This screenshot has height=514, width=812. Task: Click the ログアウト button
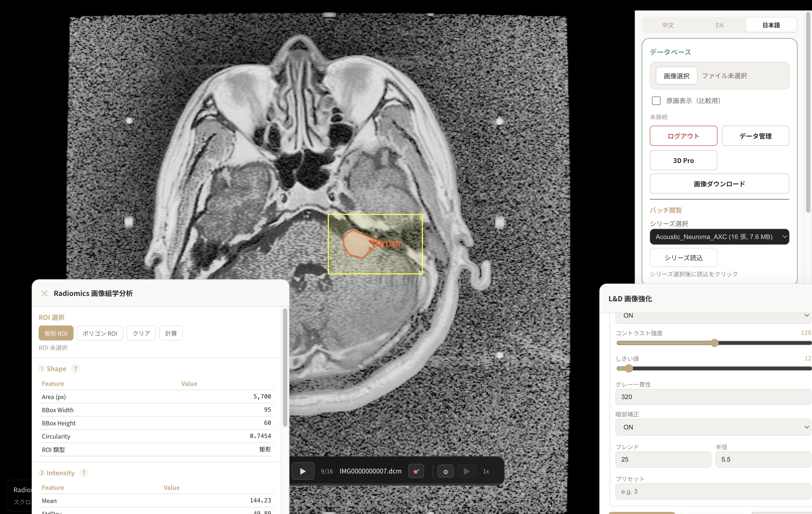683,136
